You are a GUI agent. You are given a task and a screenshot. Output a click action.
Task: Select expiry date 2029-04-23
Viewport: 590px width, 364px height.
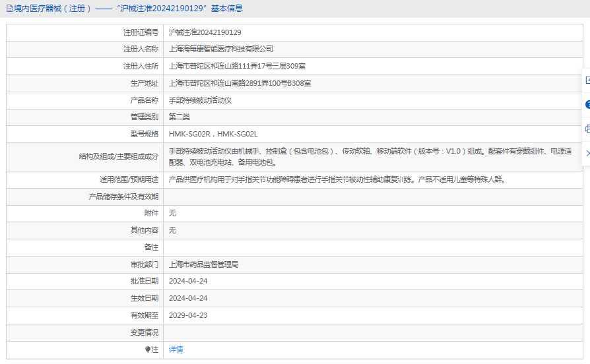click(x=188, y=315)
